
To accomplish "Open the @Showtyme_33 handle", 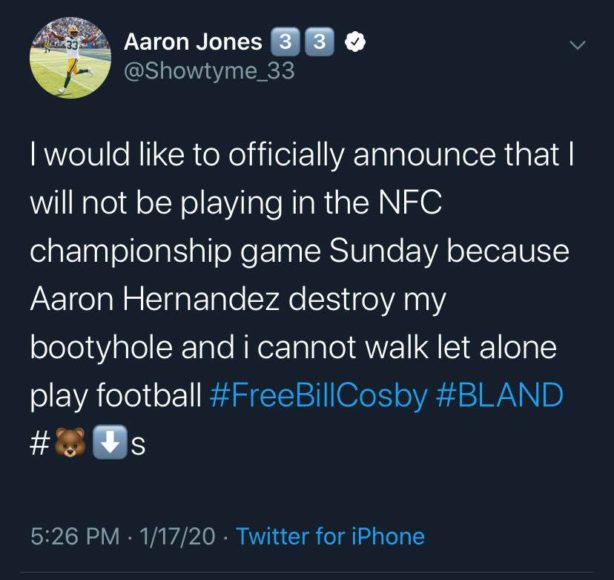I will point(208,72).
